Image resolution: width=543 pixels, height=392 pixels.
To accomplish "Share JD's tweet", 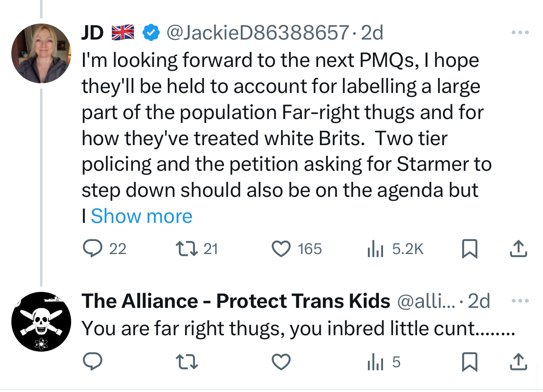I will (x=518, y=249).
